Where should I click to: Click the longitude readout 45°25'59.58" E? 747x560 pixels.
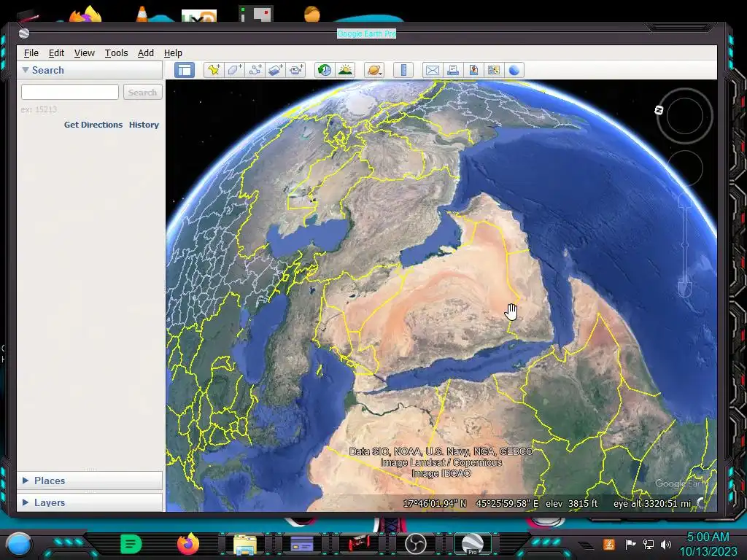click(507, 503)
